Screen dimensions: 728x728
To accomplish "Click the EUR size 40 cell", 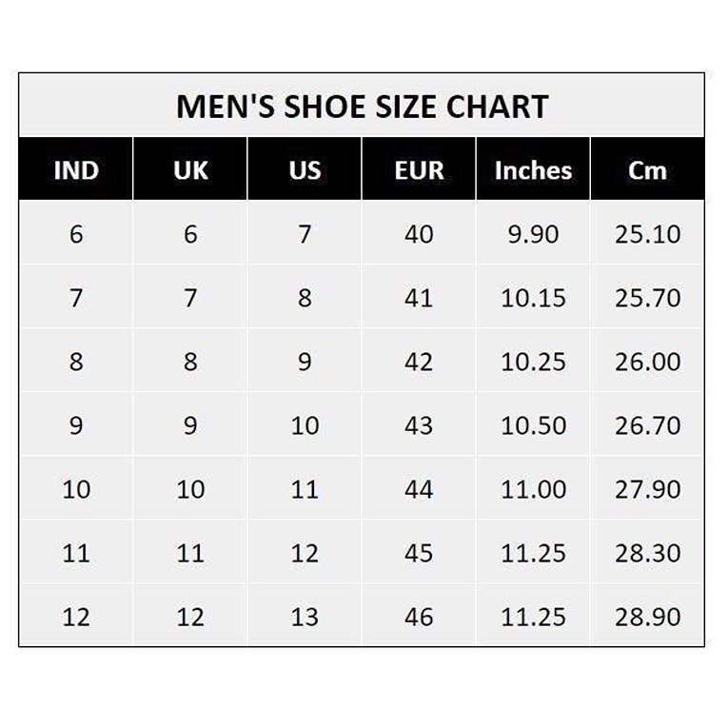I will click(419, 234).
